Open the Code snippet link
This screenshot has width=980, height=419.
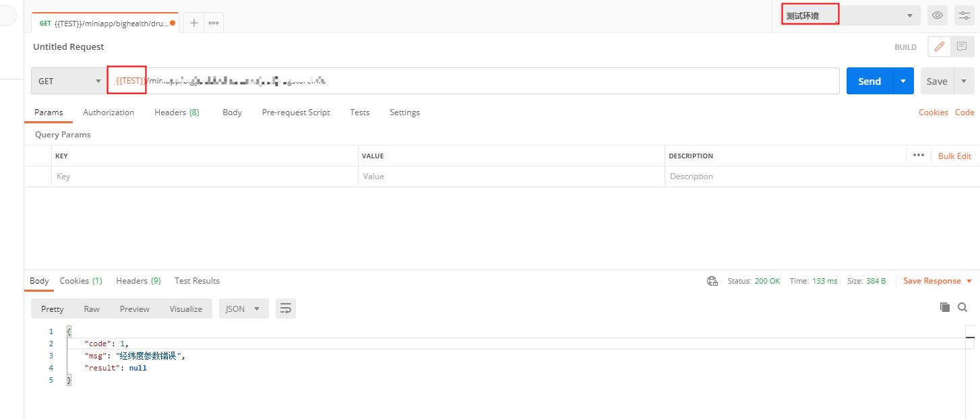(964, 112)
